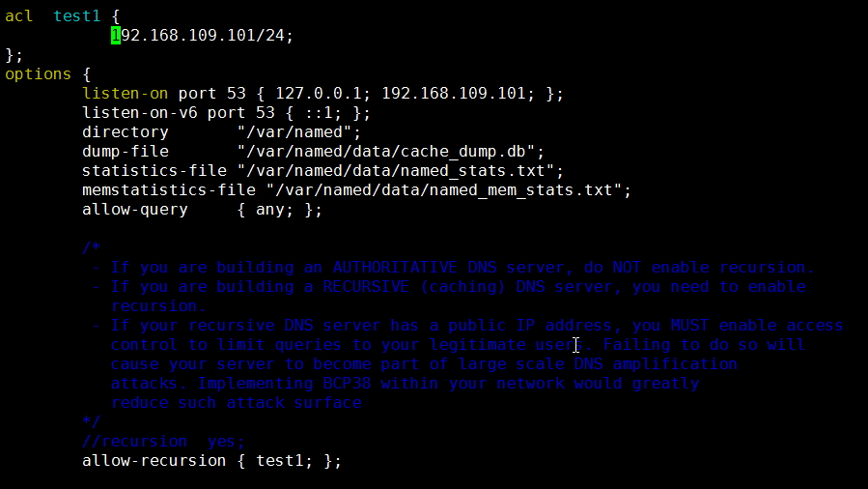
Task: Click the listen-on-v6 port 53 line
Action: (226, 113)
